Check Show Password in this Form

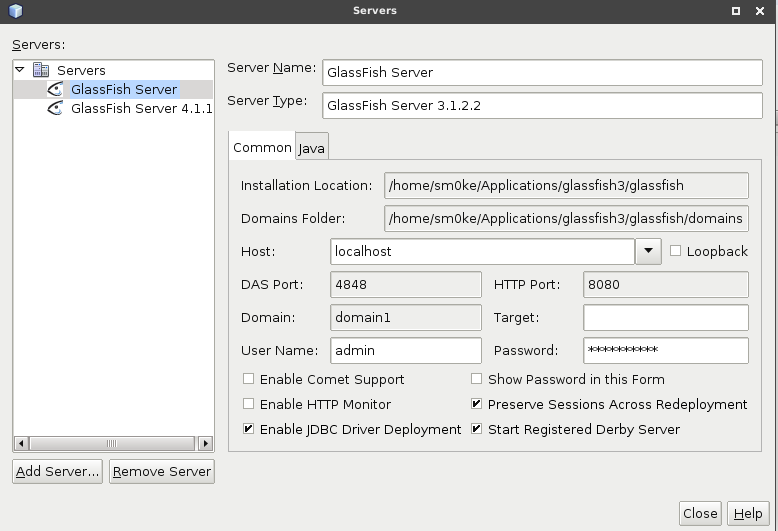pos(476,379)
